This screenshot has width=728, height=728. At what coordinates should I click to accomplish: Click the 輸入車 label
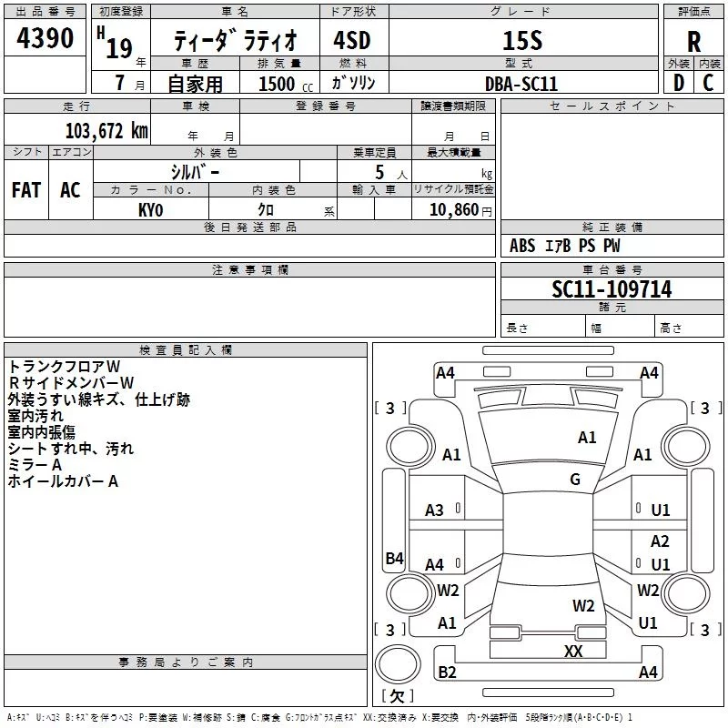pyautogui.click(x=374, y=189)
